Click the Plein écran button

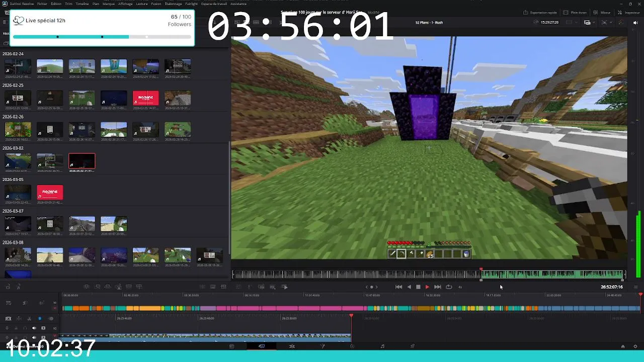pos(575,13)
